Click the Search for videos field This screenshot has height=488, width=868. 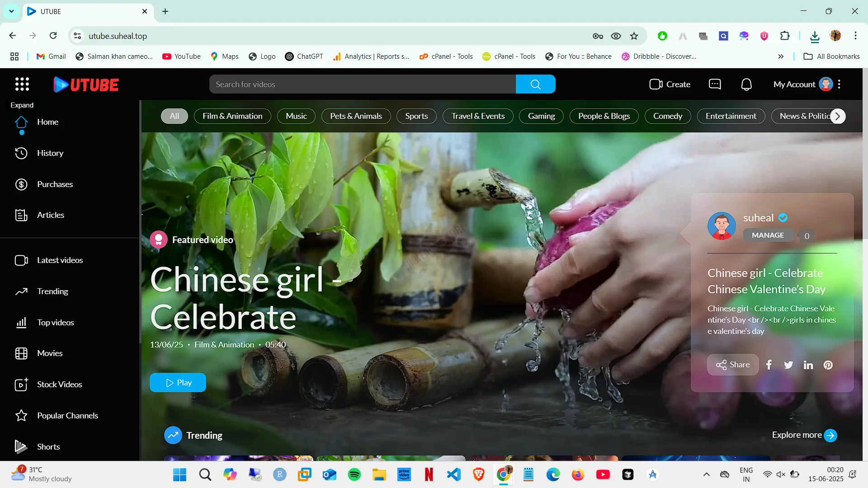pos(363,84)
